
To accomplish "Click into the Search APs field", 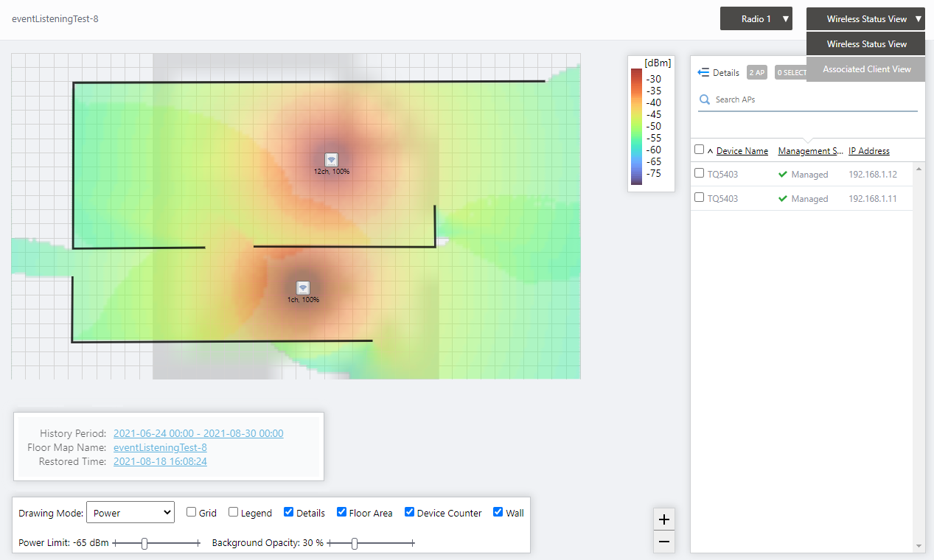I will (811, 99).
